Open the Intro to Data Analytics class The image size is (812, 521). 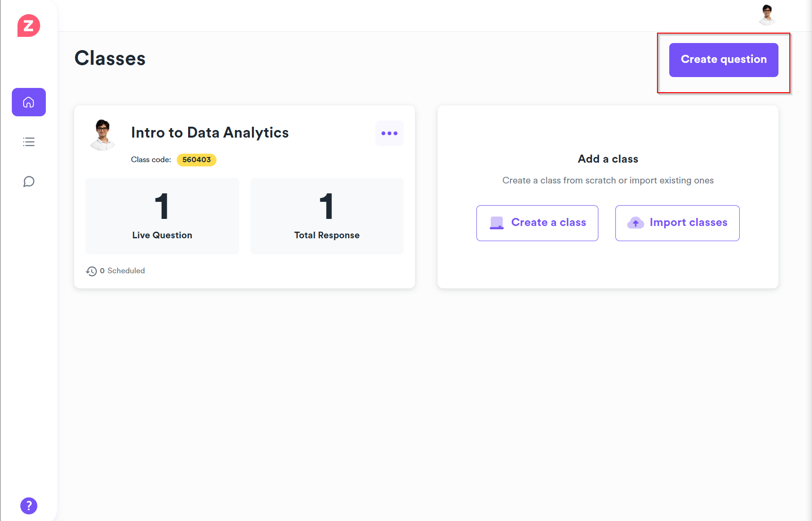[210, 133]
